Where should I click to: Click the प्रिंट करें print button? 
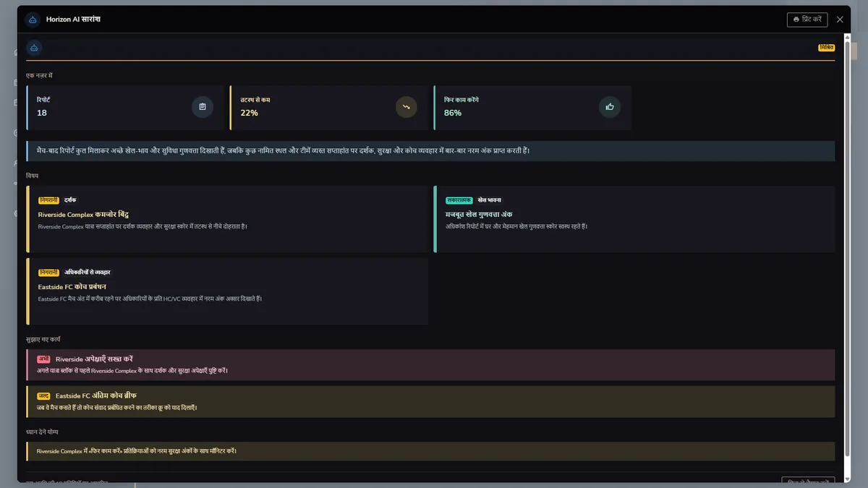[807, 20]
